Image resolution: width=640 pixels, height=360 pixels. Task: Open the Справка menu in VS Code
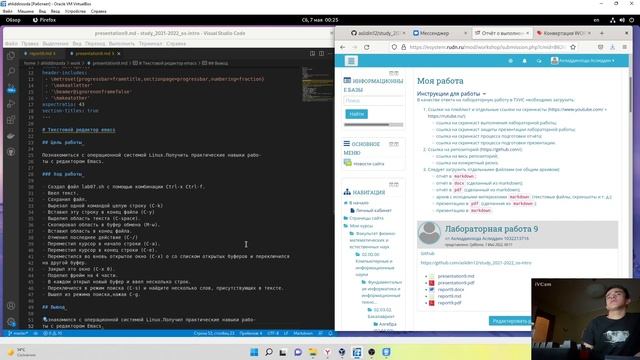[x=176, y=44]
